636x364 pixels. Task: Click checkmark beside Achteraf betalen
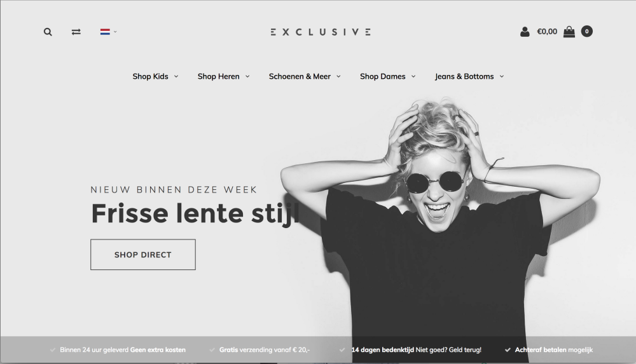(x=508, y=349)
